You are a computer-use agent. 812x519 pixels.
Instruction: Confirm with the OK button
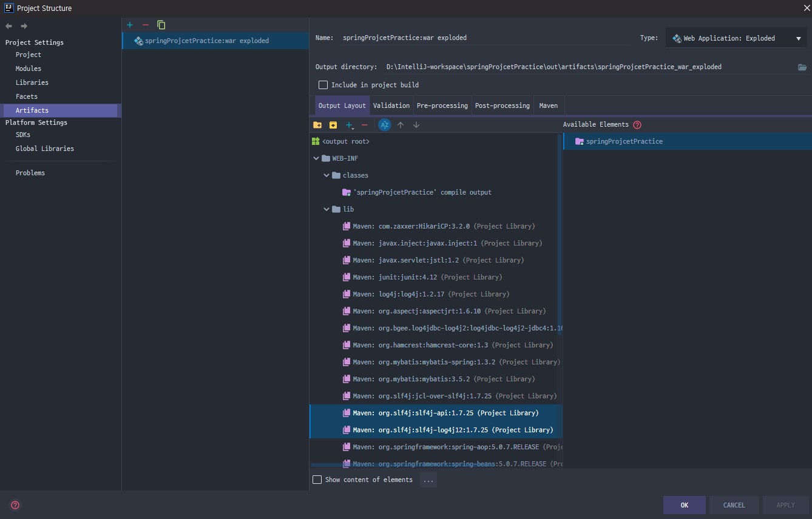coord(685,505)
